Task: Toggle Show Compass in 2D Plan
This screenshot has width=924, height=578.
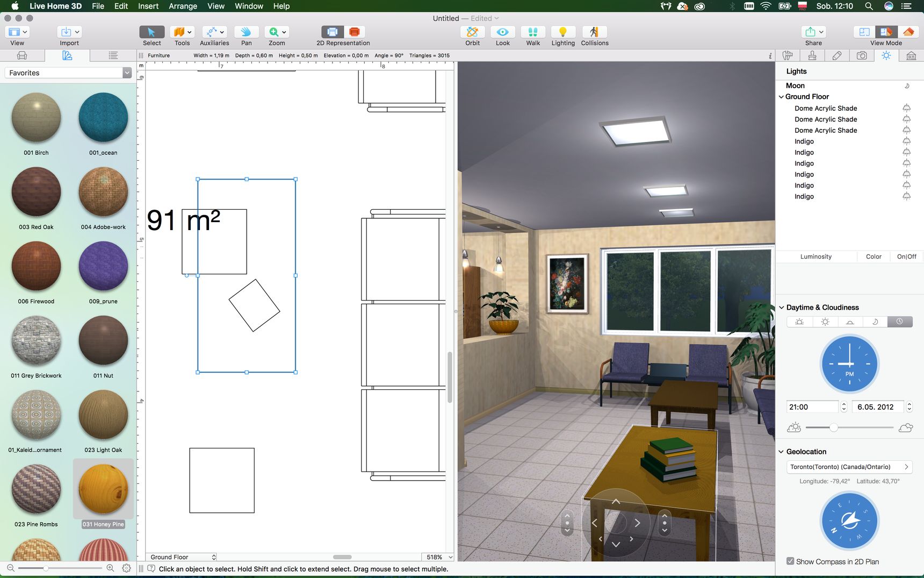Action: 790,561
